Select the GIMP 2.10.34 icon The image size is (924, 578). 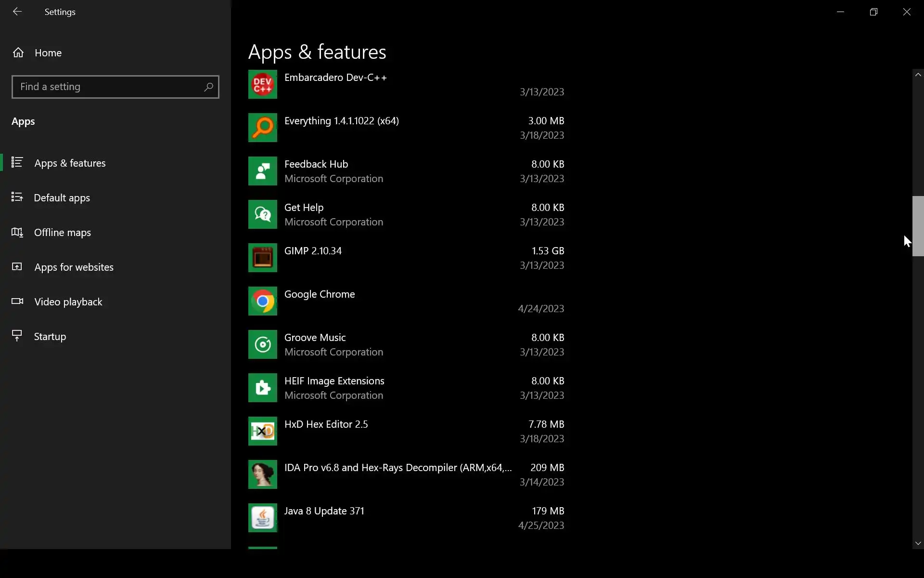[x=262, y=258]
